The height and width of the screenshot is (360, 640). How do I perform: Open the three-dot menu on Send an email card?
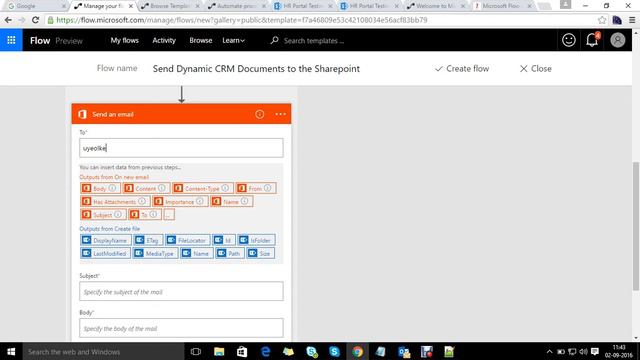280,114
